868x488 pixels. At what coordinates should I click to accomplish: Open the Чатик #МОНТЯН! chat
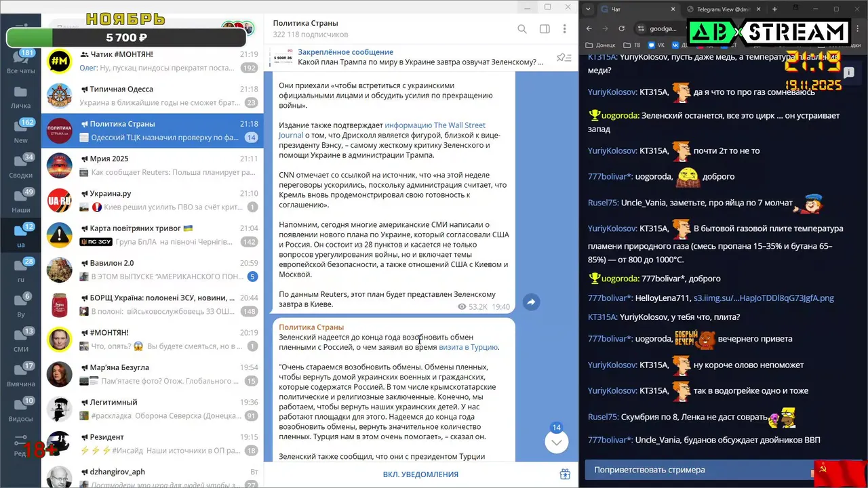tap(152, 61)
